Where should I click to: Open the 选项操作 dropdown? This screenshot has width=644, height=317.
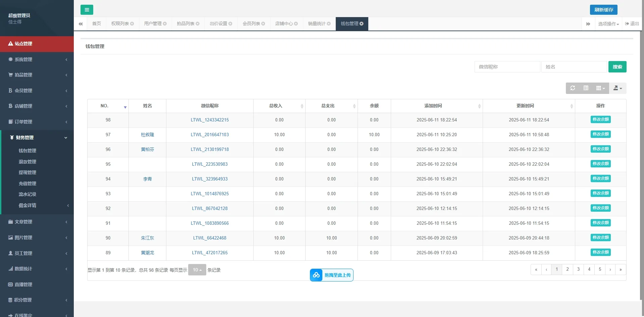[x=608, y=24]
